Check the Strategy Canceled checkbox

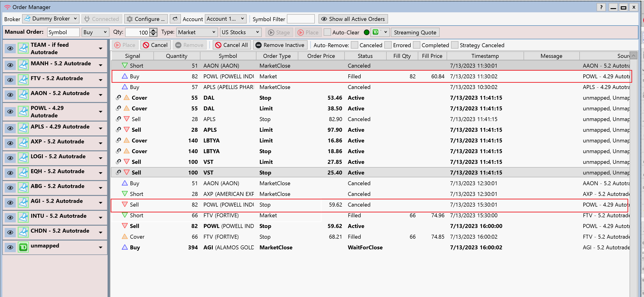455,45
